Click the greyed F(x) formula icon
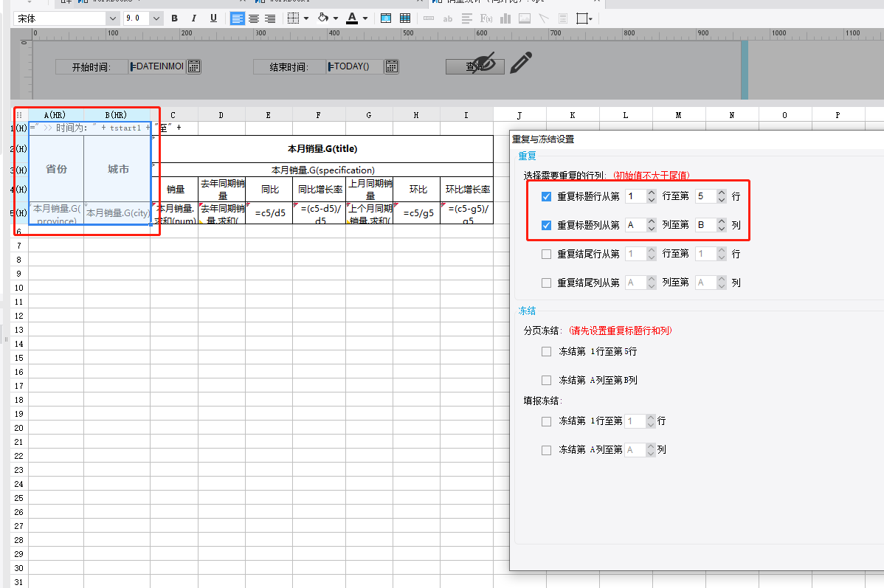Image resolution: width=884 pixels, height=588 pixels. coord(486,18)
